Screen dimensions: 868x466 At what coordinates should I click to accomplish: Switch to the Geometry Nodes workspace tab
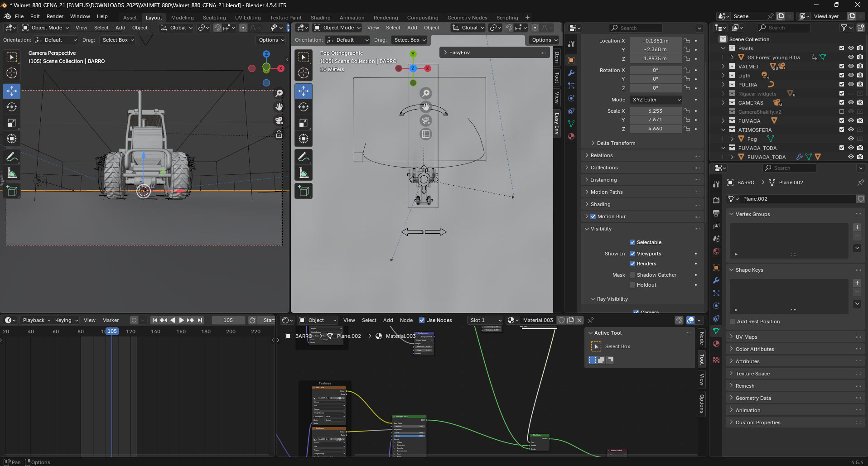467,18
